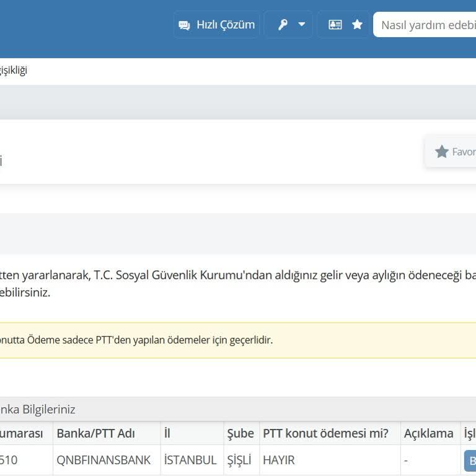Click the Hızlı Çözüm chat bubble icon

tap(184, 25)
